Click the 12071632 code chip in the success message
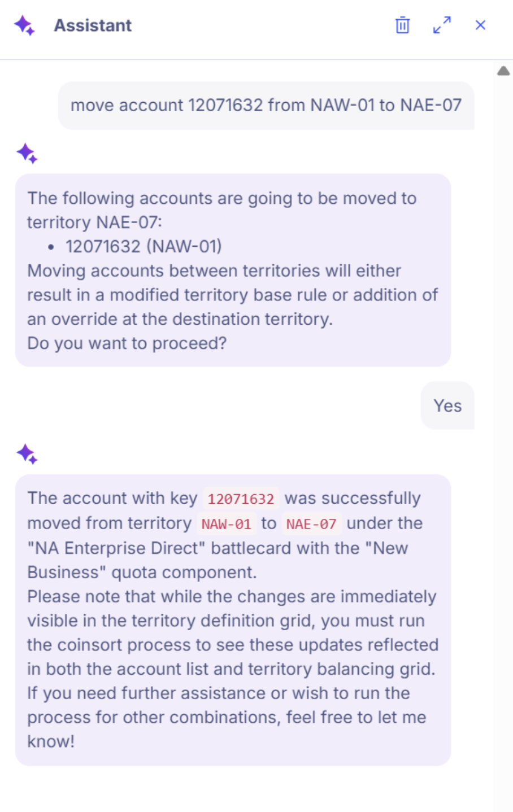The height and width of the screenshot is (812, 513). (x=241, y=499)
